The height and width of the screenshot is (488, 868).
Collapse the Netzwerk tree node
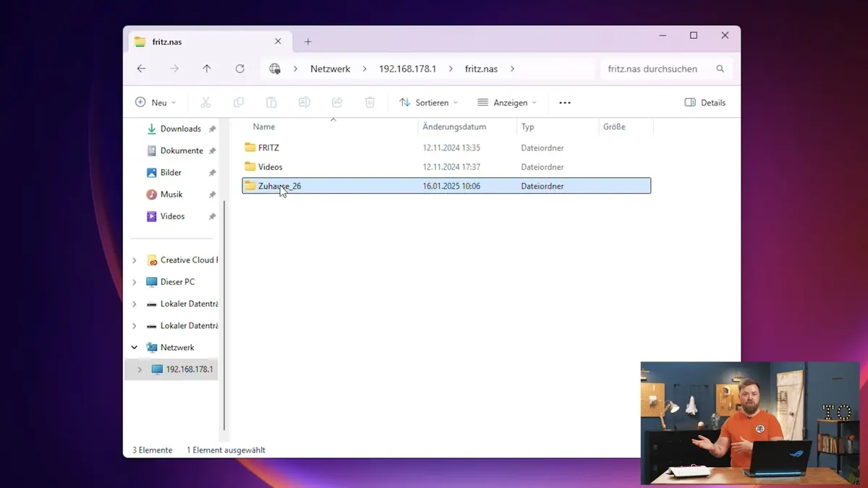pyautogui.click(x=135, y=348)
